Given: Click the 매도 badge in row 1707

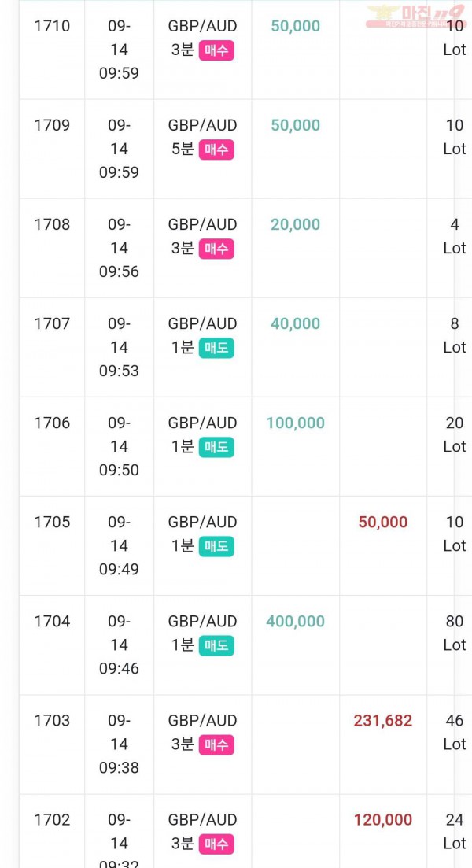Looking at the screenshot, I should click(x=216, y=348).
